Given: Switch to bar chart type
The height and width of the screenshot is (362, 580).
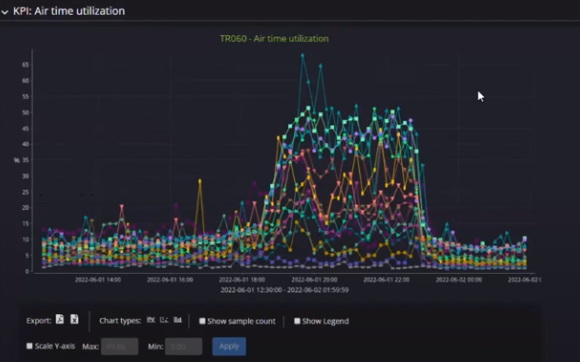Looking at the screenshot, I should 178,320.
